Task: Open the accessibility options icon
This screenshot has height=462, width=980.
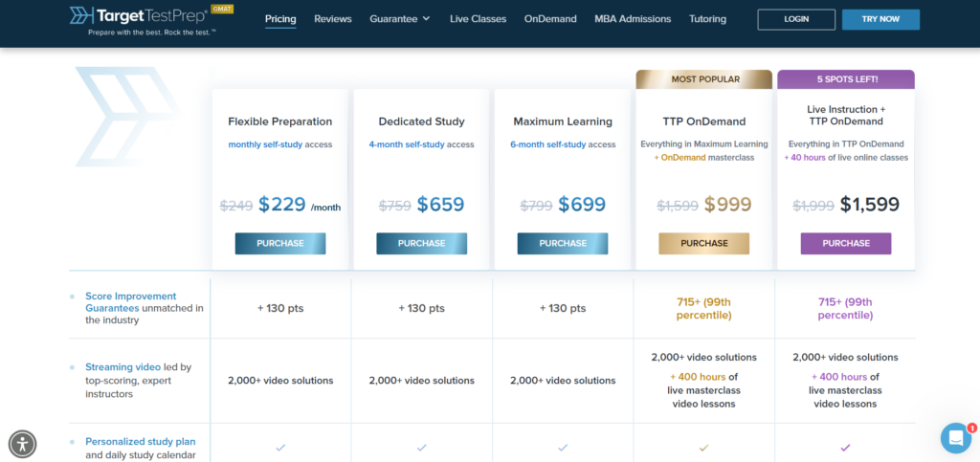Action: (x=23, y=444)
